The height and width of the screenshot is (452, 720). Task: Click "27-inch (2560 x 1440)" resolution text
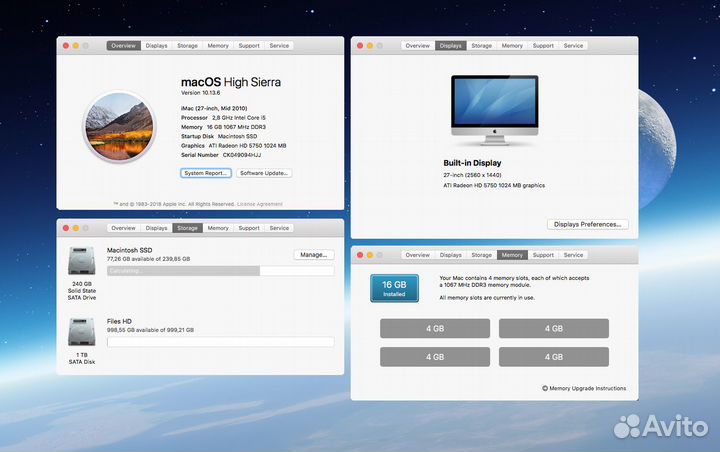(472, 175)
